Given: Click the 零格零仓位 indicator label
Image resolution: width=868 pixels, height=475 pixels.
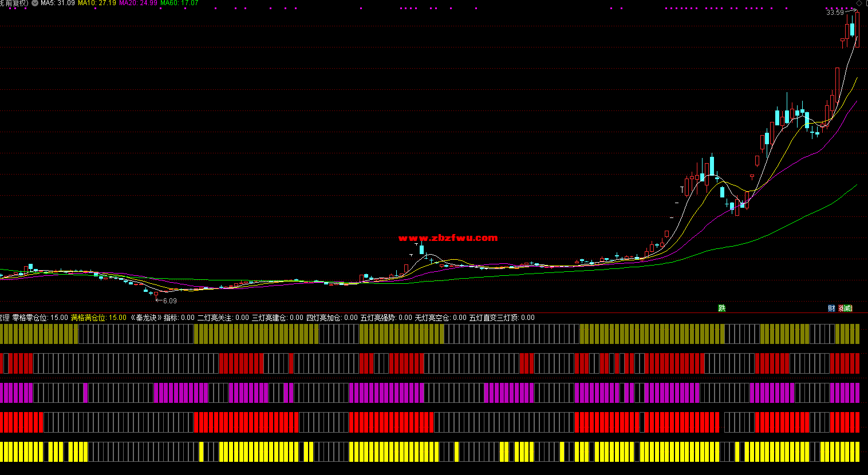Looking at the screenshot, I should point(40,318).
